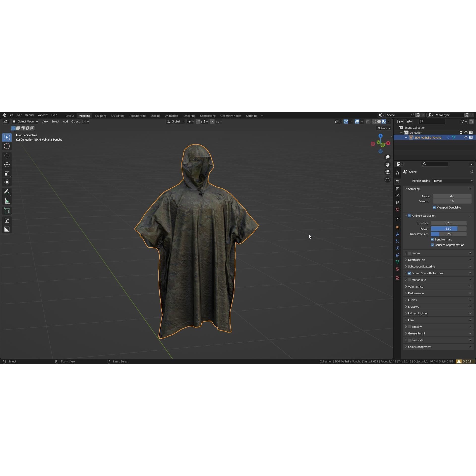The width and height of the screenshot is (476, 476).
Task: Select the Annotate tool
Action: 7,191
